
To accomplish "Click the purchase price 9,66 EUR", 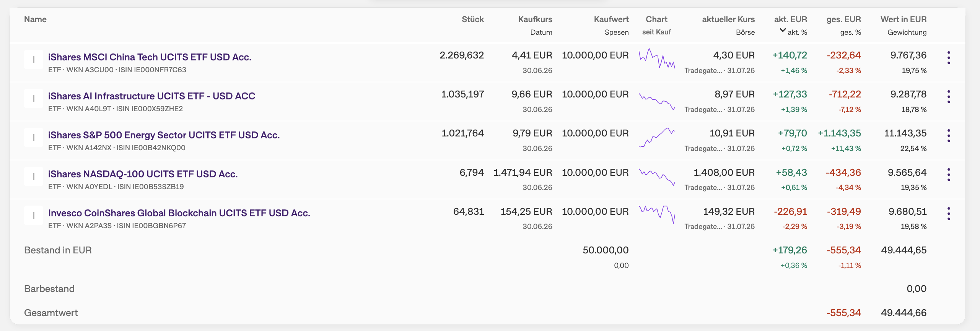I will [532, 94].
